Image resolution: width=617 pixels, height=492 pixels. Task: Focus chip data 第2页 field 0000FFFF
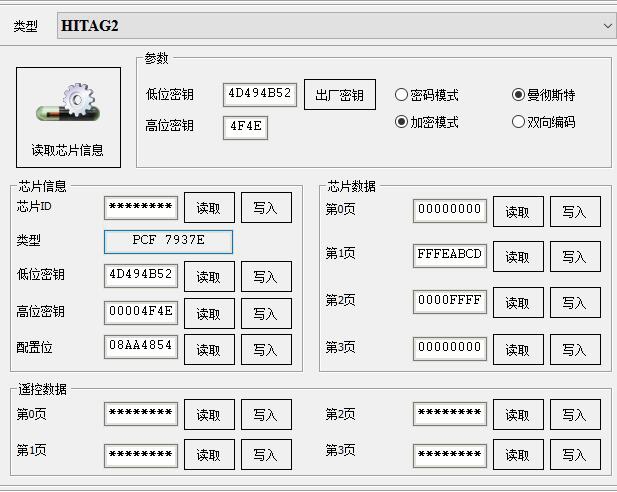click(449, 301)
